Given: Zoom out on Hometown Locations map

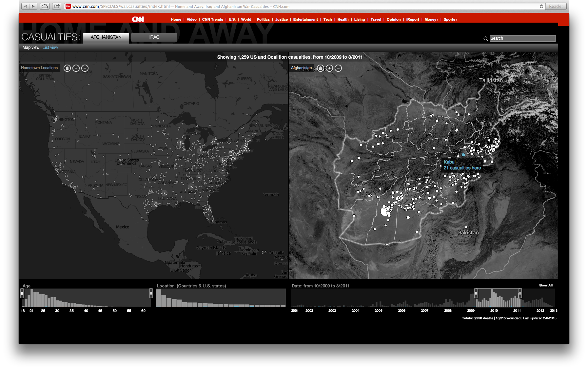Looking at the screenshot, I should [x=85, y=68].
